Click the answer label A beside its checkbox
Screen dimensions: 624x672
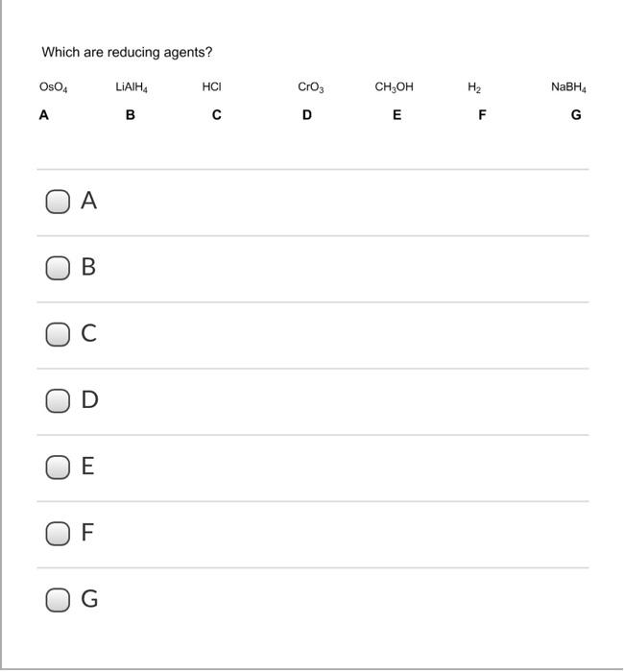pos(88,200)
